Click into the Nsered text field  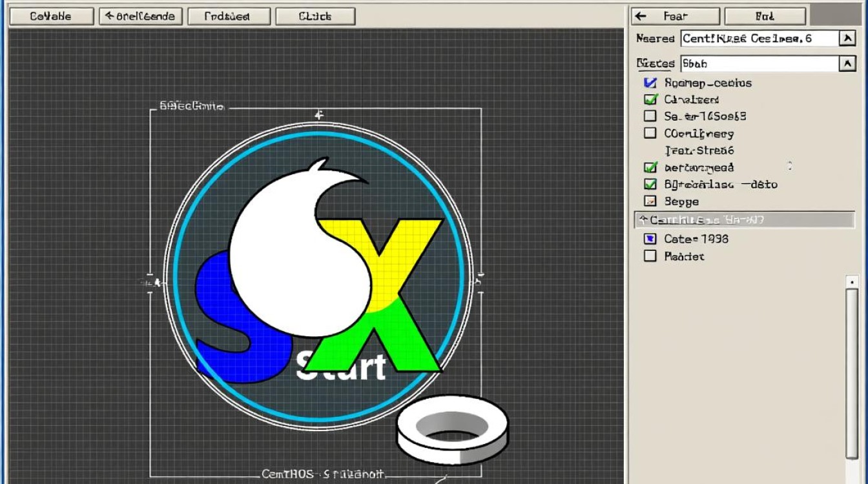[759, 39]
